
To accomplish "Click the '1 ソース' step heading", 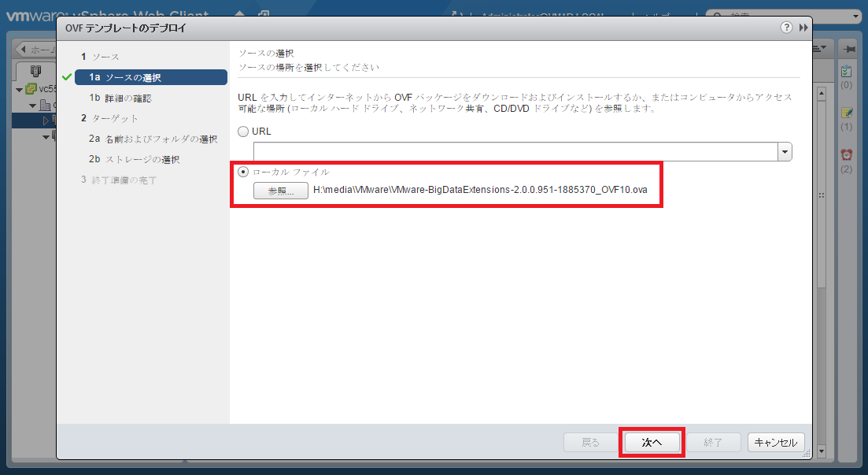I will pos(100,57).
